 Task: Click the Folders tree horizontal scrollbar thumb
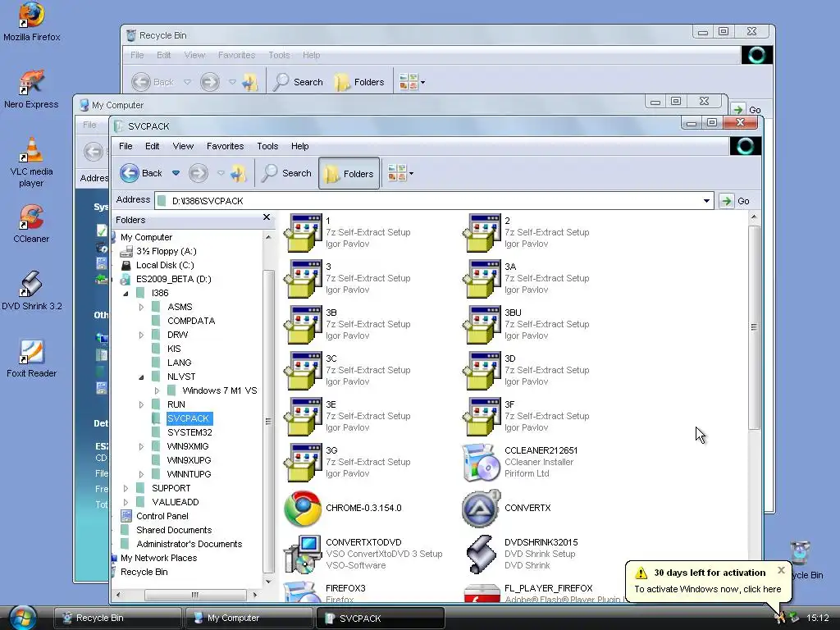(x=195, y=595)
